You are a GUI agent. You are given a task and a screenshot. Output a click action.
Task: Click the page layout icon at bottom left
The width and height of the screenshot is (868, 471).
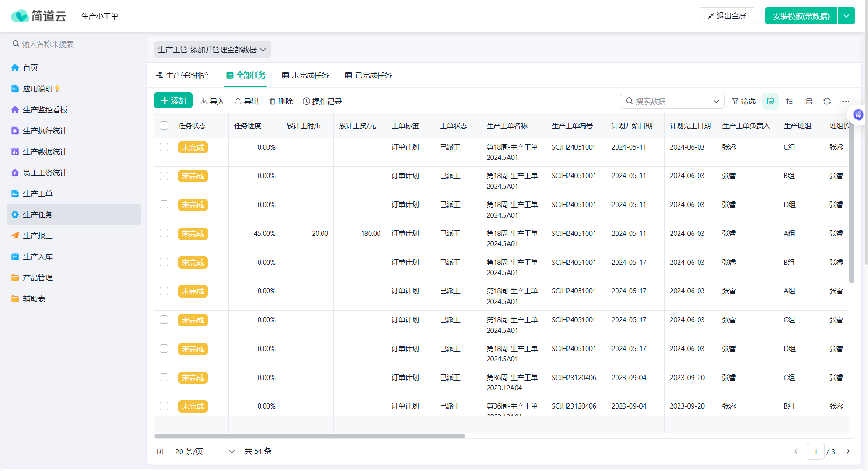coord(160,451)
